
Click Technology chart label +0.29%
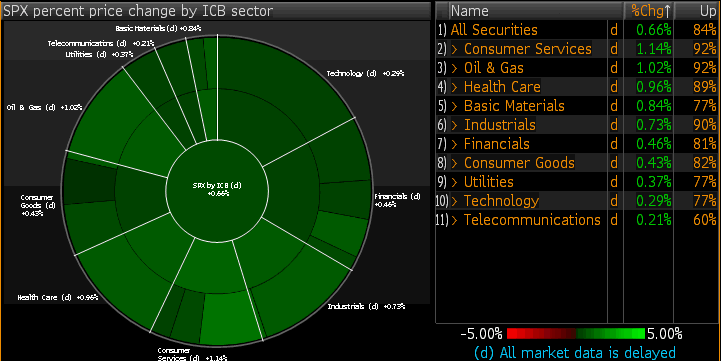(x=365, y=73)
